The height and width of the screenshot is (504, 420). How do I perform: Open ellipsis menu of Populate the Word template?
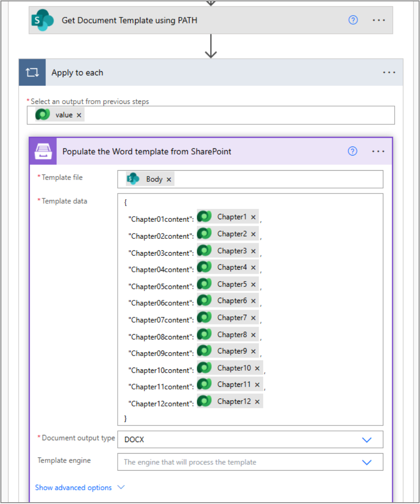378,152
